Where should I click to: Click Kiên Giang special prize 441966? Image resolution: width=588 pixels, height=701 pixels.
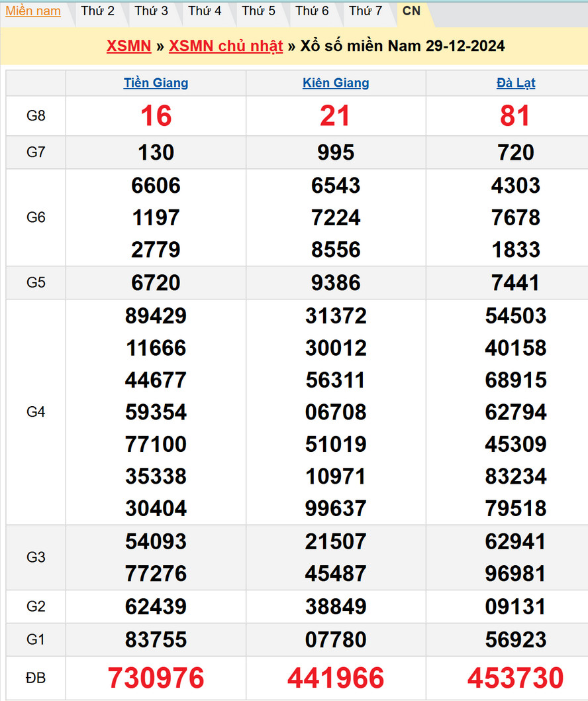tap(336, 678)
